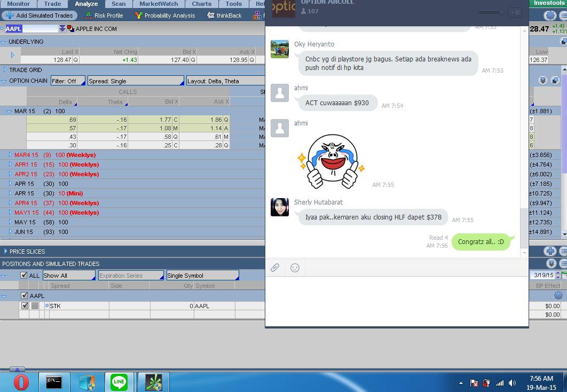Open the thinkorswim taskbar icon
The width and height of the screenshot is (567, 392).
click(154, 382)
